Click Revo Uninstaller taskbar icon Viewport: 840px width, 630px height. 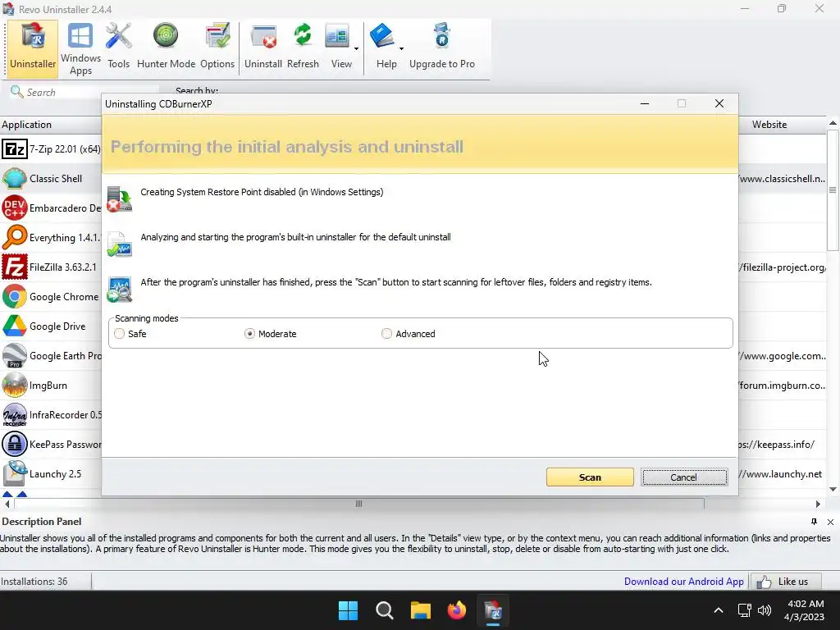click(493, 610)
